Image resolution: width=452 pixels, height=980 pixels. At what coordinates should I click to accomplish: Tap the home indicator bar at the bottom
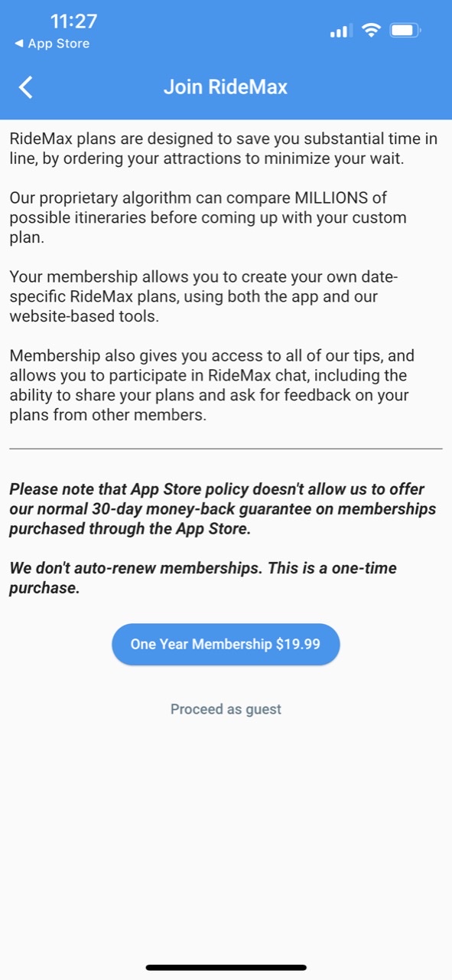pos(226,968)
